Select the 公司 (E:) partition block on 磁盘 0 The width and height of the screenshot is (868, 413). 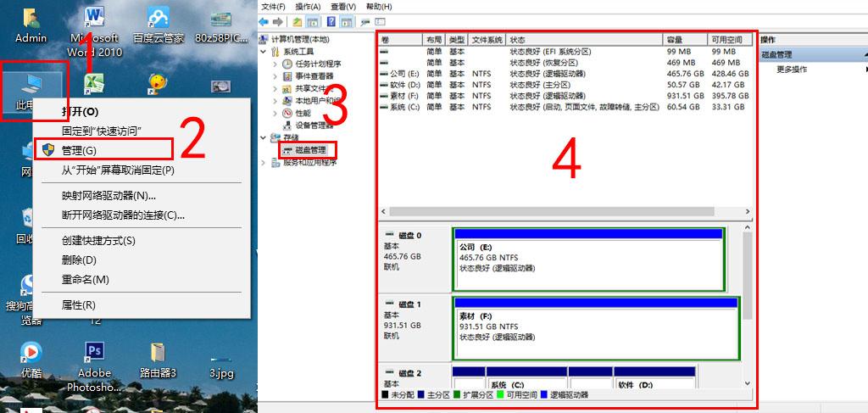[x=588, y=260]
